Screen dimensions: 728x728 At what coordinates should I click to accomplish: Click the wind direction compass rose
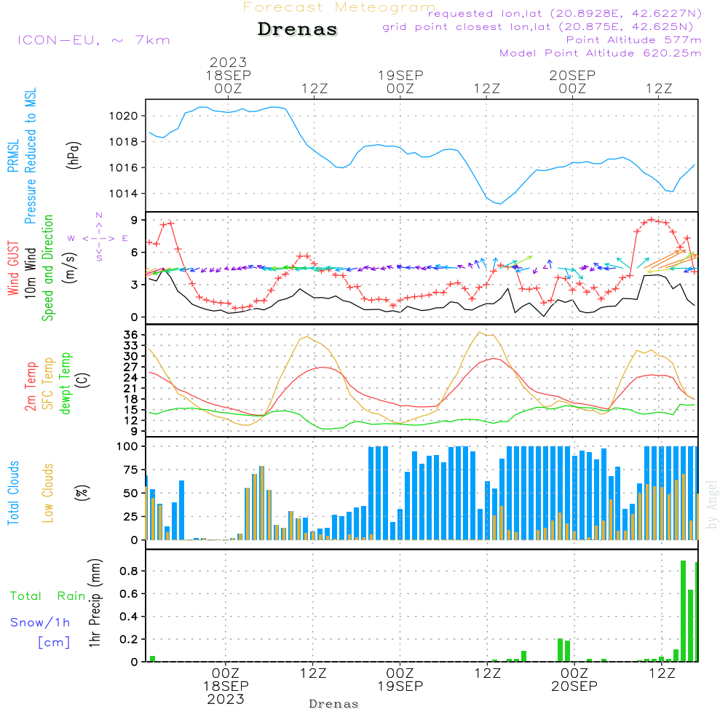tap(98, 237)
